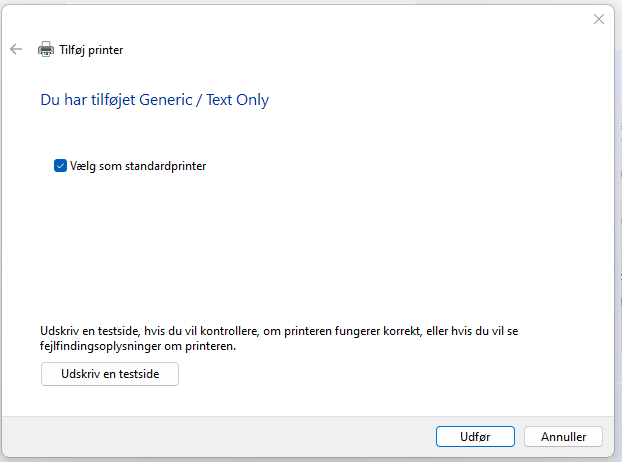This screenshot has width=622, height=462.
Task: Click the gray footer bar left of Udfør
Action: click(218, 437)
